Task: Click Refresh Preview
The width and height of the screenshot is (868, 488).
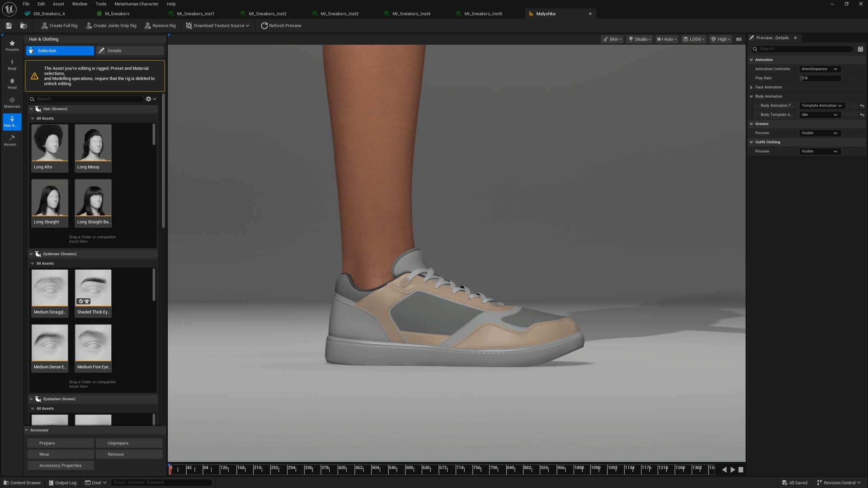Action: click(281, 26)
